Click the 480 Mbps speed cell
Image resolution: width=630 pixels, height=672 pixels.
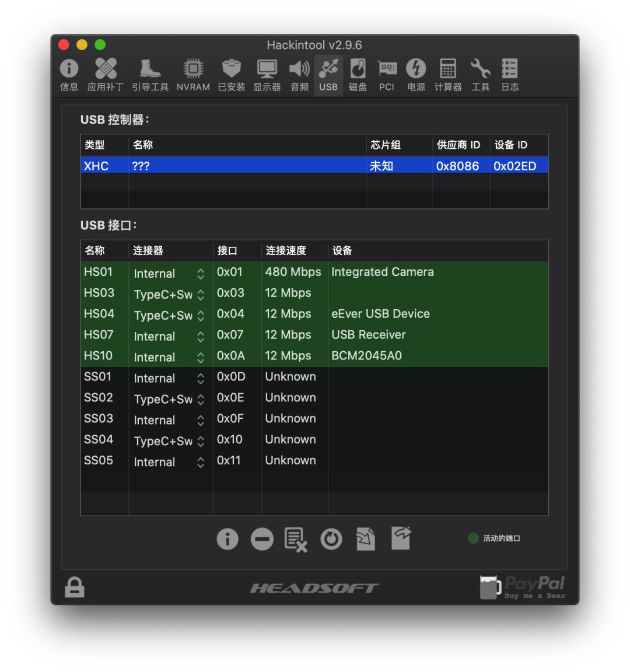[293, 272]
